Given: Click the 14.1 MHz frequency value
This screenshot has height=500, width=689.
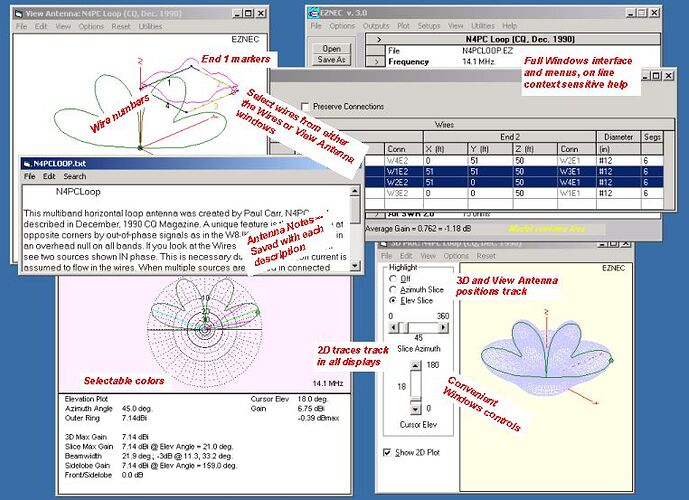Looking at the screenshot, I should pos(478,62).
